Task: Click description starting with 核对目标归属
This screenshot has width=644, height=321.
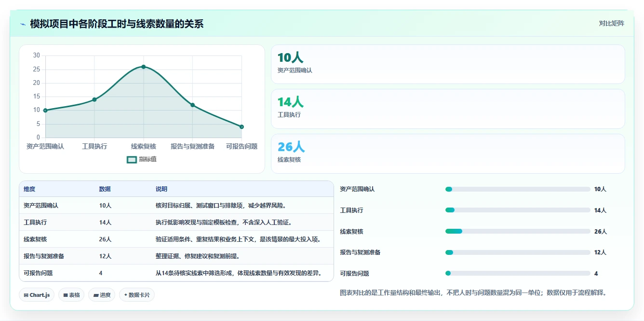Action: tap(221, 206)
